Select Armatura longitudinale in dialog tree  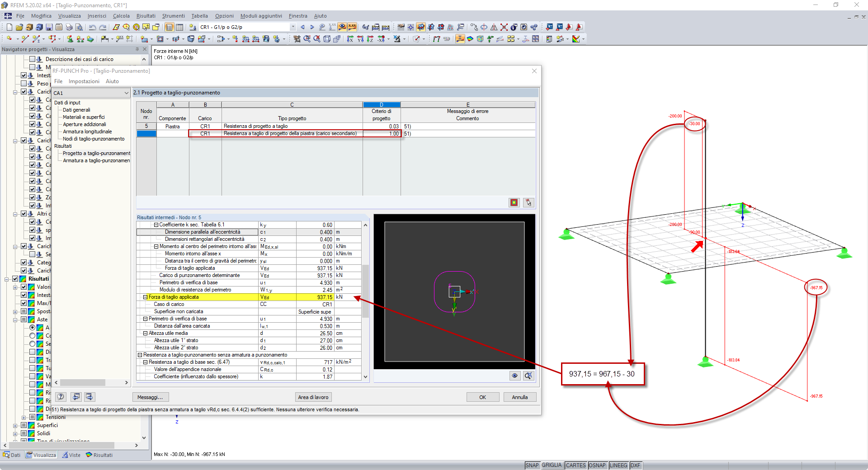pos(87,132)
